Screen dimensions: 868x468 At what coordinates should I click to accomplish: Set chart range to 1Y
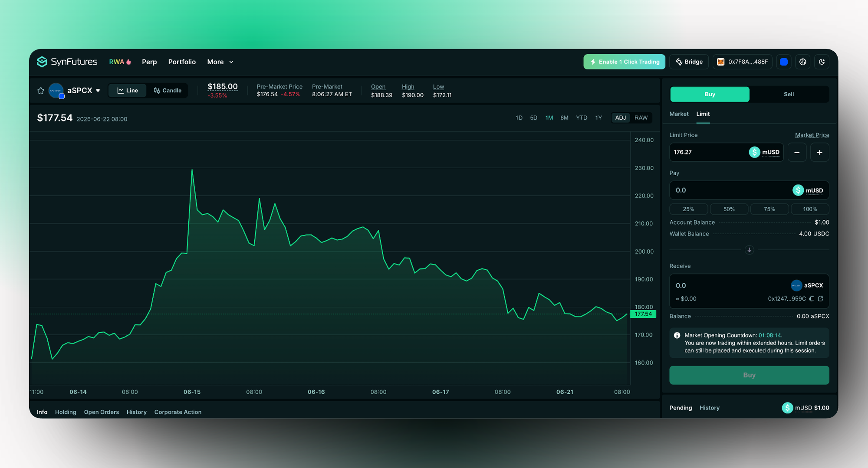pos(598,118)
